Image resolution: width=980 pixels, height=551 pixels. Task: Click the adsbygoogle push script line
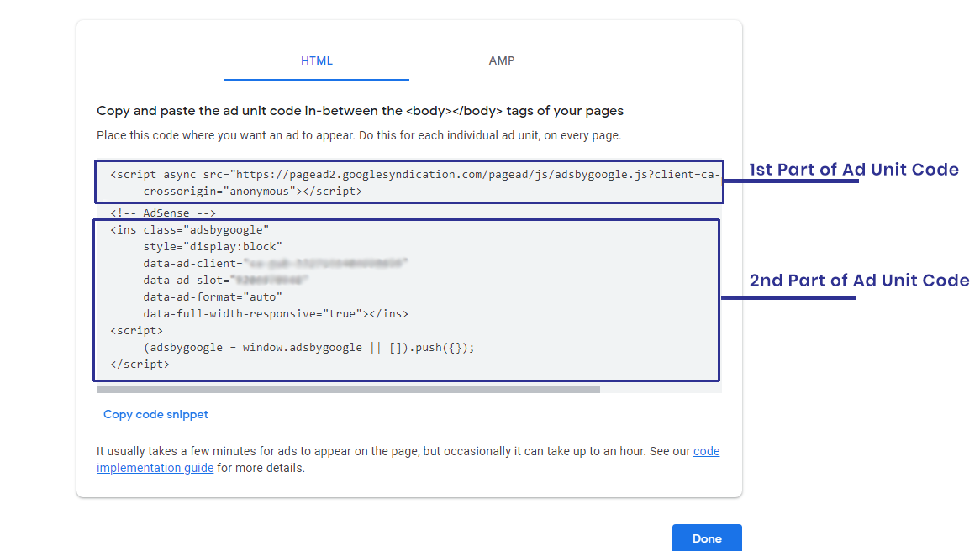[x=308, y=348]
